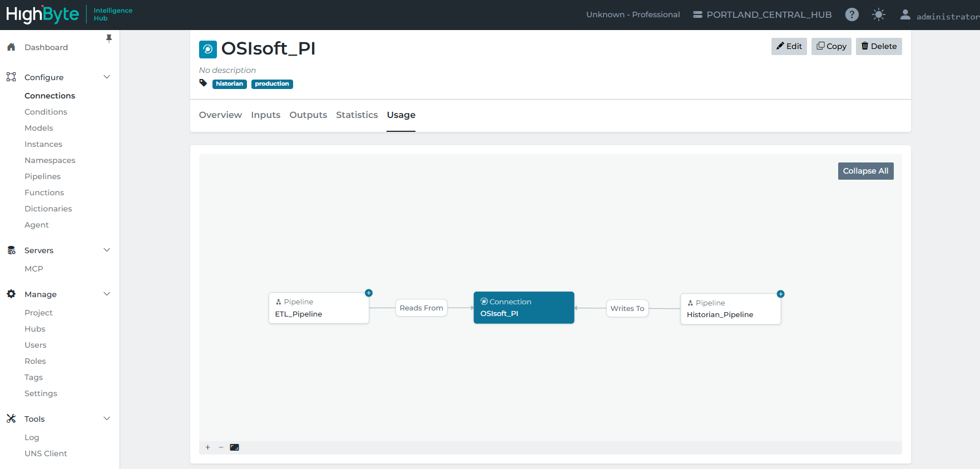The width and height of the screenshot is (980, 469).
Task: Toggle the light/dark theme sun icon
Action: coord(879,14)
